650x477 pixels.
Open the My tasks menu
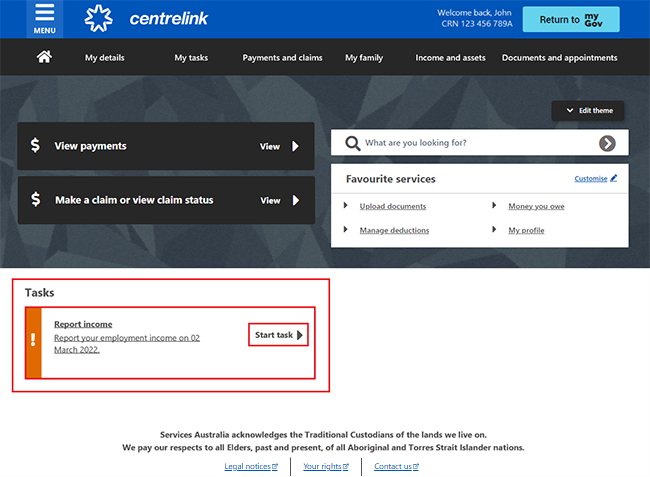[191, 58]
